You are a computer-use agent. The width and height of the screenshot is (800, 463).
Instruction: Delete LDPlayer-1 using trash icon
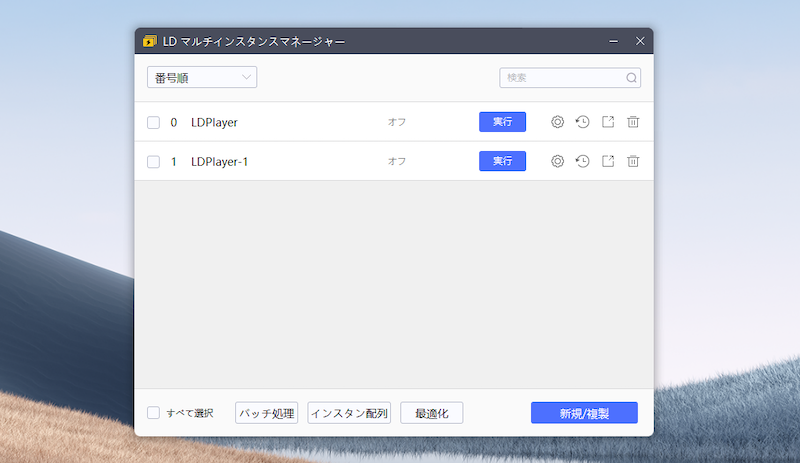(633, 161)
